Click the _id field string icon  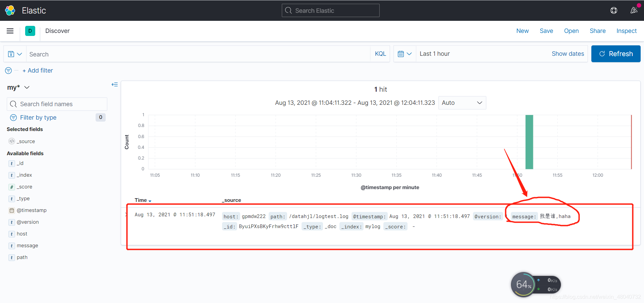click(12, 163)
